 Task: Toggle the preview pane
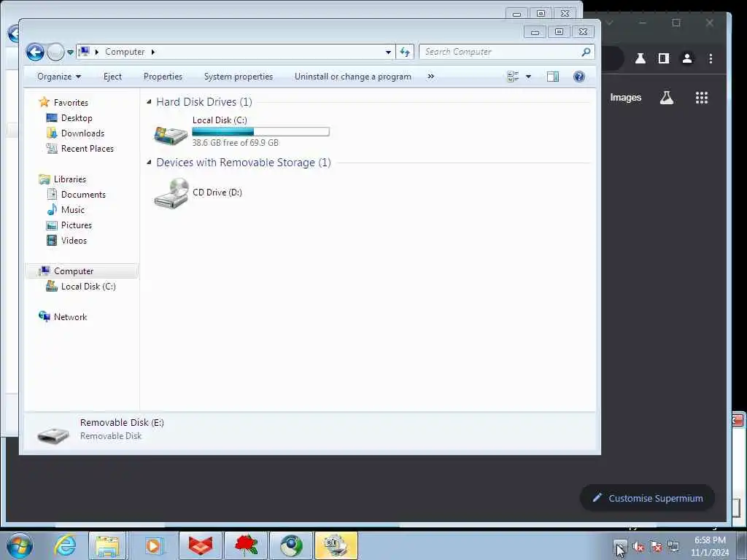(x=553, y=77)
